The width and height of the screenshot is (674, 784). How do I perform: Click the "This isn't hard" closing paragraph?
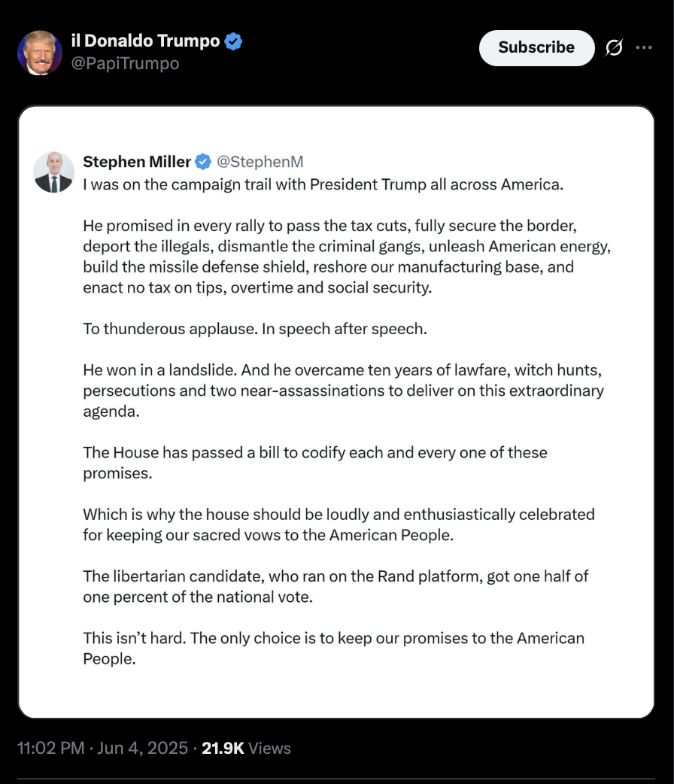coord(333,649)
